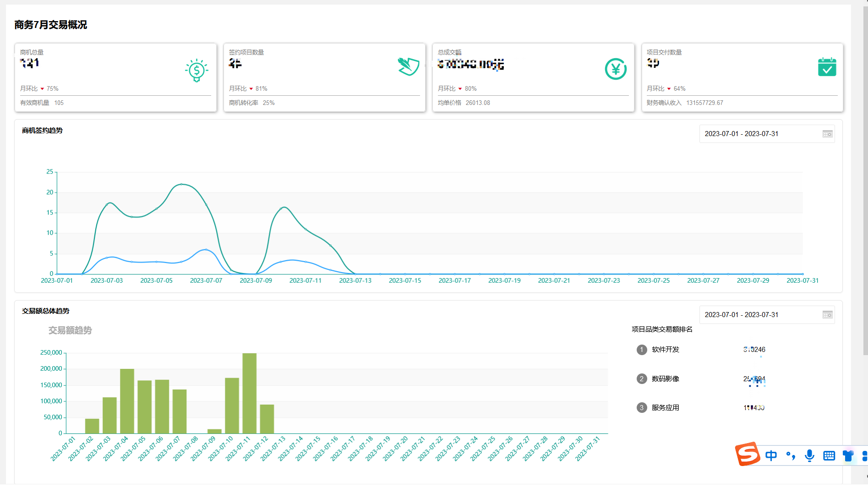This screenshot has width=868, height=488.
Task: Click the 项目品类交易额排名 heading
Action: point(662,329)
